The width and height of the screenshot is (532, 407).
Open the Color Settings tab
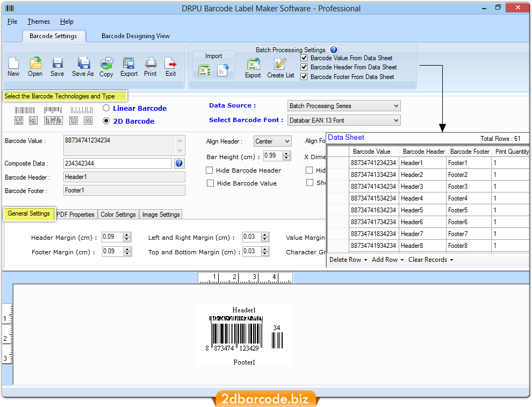pos(118,215)
